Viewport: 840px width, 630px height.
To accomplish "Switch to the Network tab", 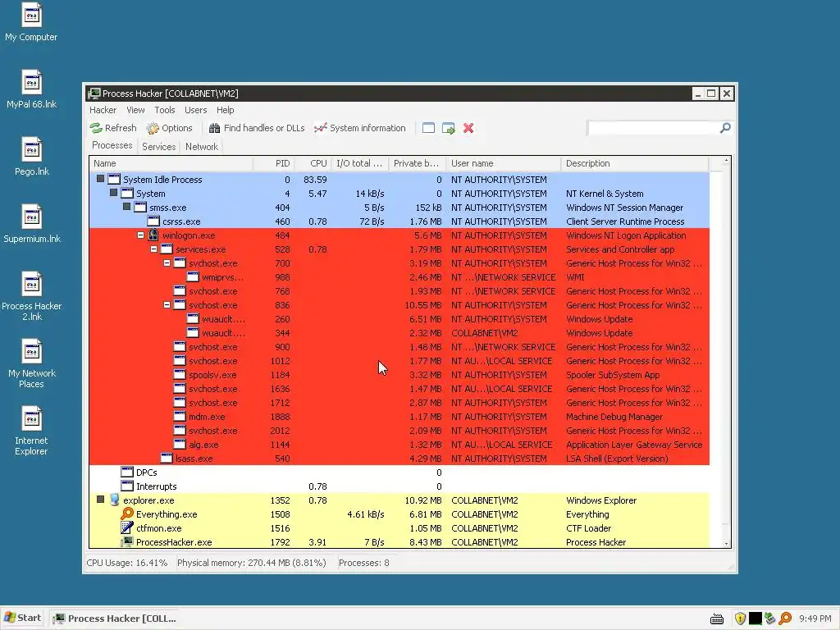I will point(202,146).
